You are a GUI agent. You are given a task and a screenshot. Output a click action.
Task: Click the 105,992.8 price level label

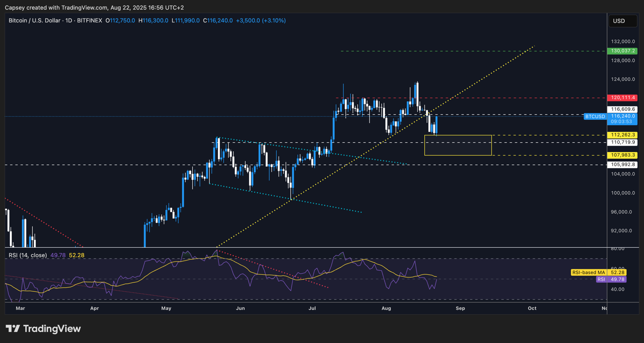(623, 164)
